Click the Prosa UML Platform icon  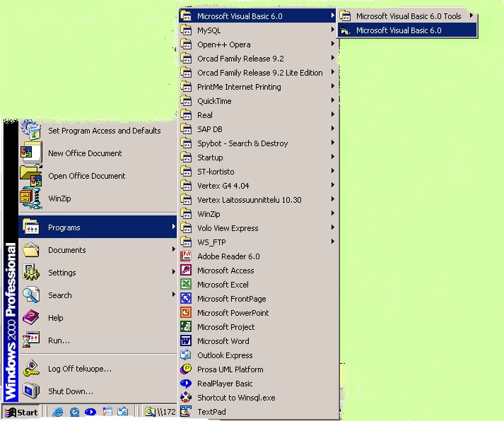tap(186, 369)
